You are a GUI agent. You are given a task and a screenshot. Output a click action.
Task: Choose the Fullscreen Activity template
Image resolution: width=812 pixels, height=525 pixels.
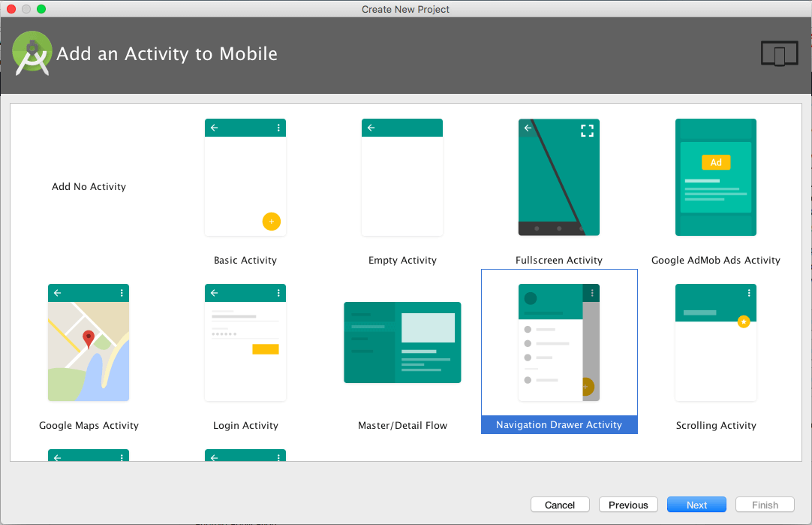[x=558, y=177]
